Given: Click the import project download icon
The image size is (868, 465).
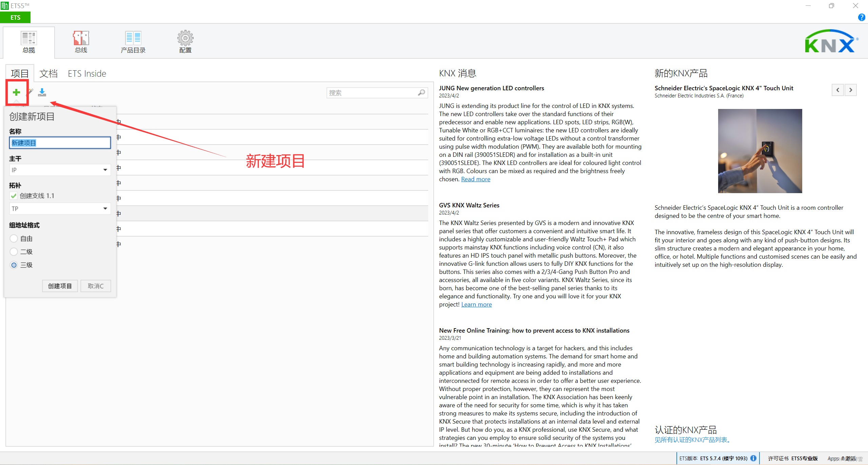Looking at the screenshot, I should tap(42, 92).
